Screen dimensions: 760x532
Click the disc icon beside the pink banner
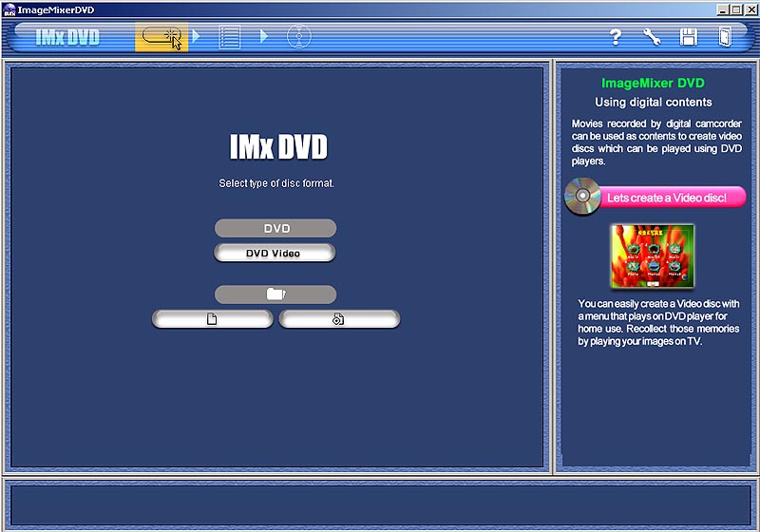pos(580,196)
